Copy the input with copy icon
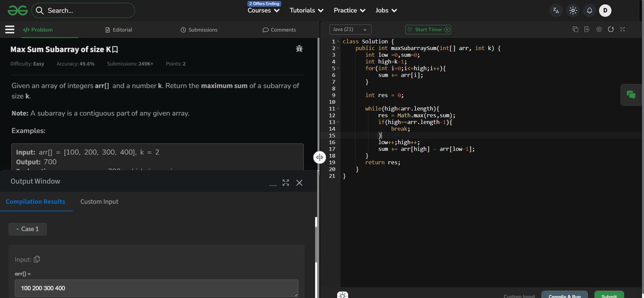 coord(37,259)
